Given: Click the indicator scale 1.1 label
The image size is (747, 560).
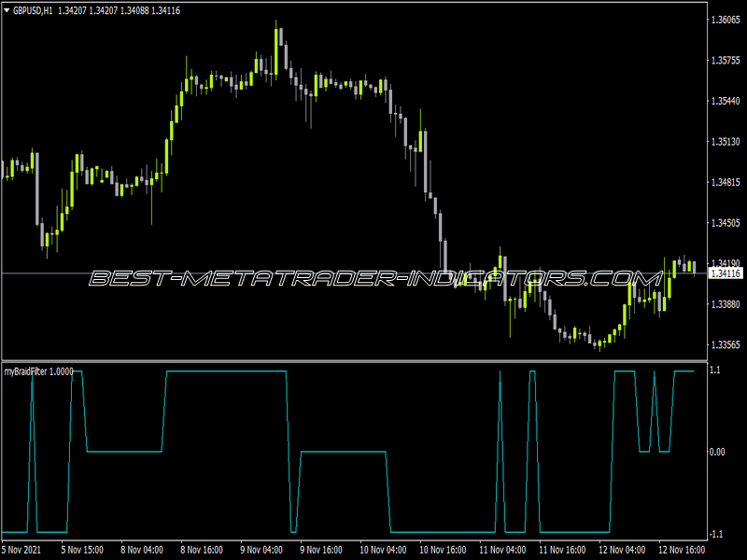Looking at the screenshot, I should pyautogui.click(x=714, y=370).
